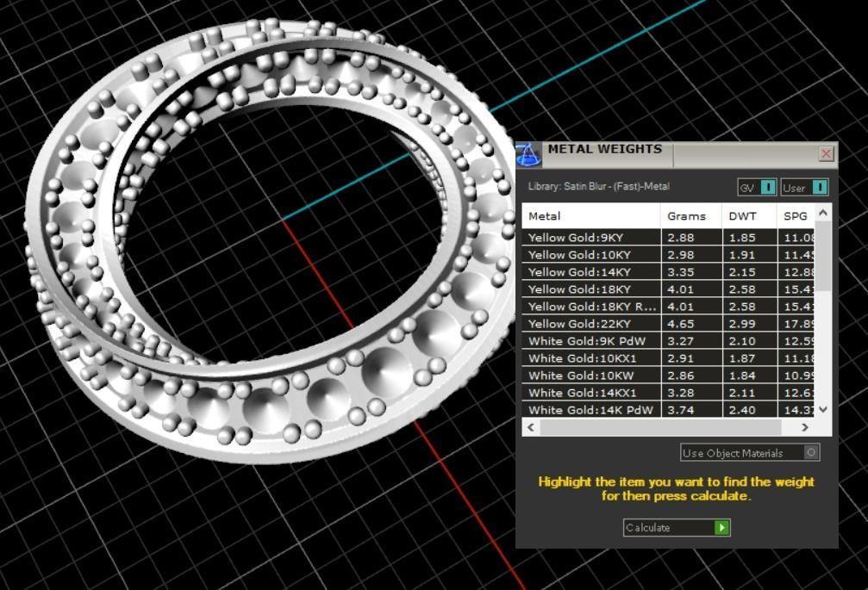Enable Use Object Materials option
The height and width of the screenshot is (590, 868).
pos(750,453)
